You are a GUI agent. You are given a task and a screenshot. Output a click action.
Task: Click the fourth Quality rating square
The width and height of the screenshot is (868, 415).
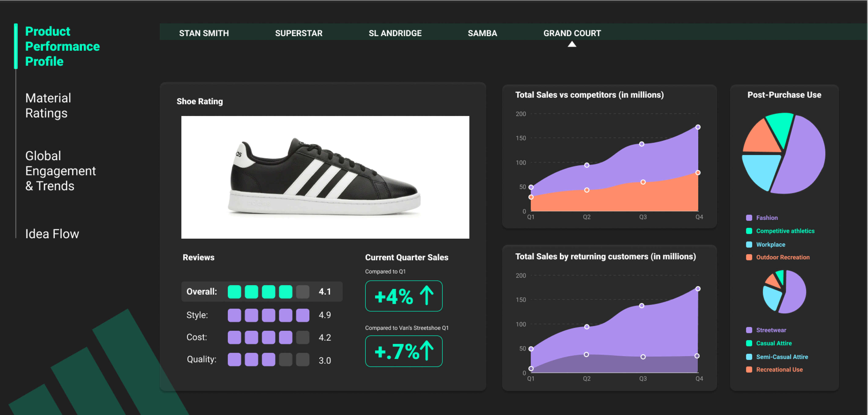click(x=285, y=359)
